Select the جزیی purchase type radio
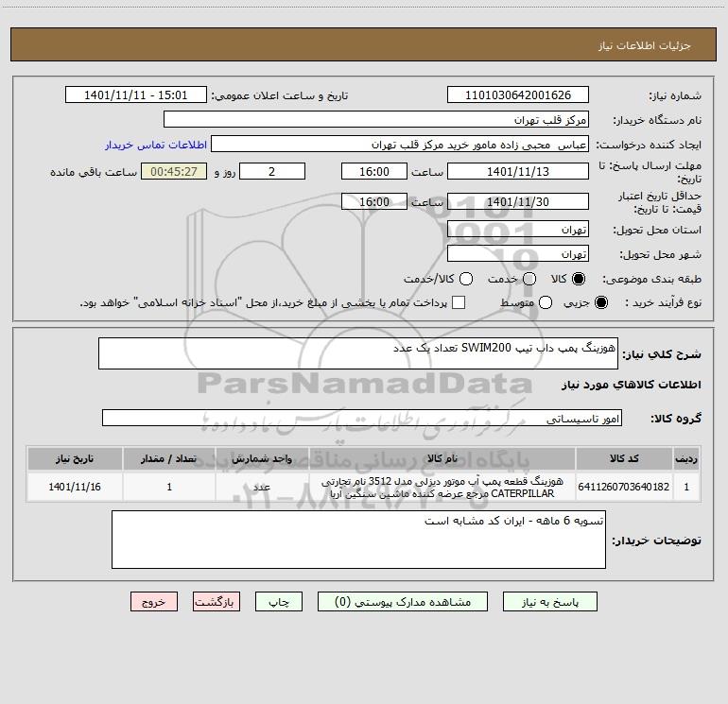The height and width of the screenshot is (704, 728). [x=600, y=302]
